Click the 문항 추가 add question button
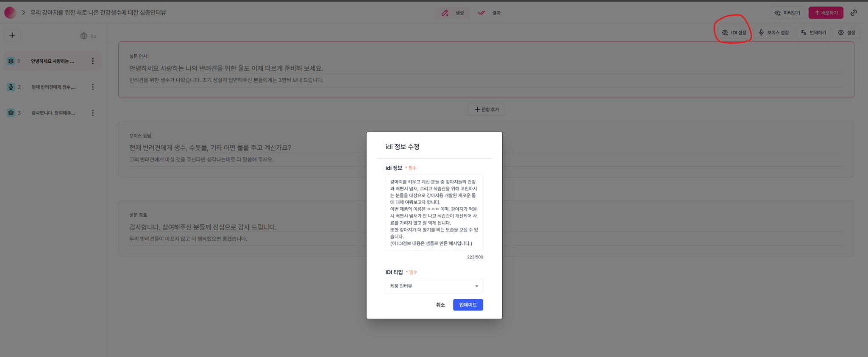The image size is (868, 357). (x=486, y=110)
